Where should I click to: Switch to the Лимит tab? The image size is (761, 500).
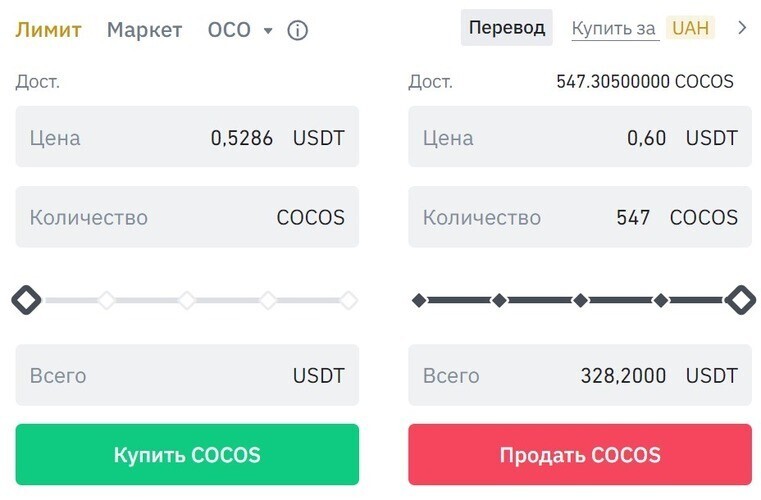coord(48,30)
